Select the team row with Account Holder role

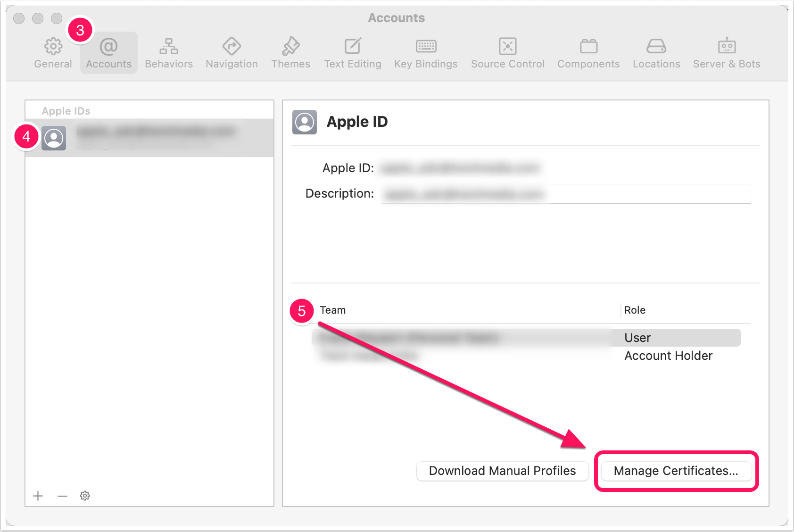click(527, 356)
